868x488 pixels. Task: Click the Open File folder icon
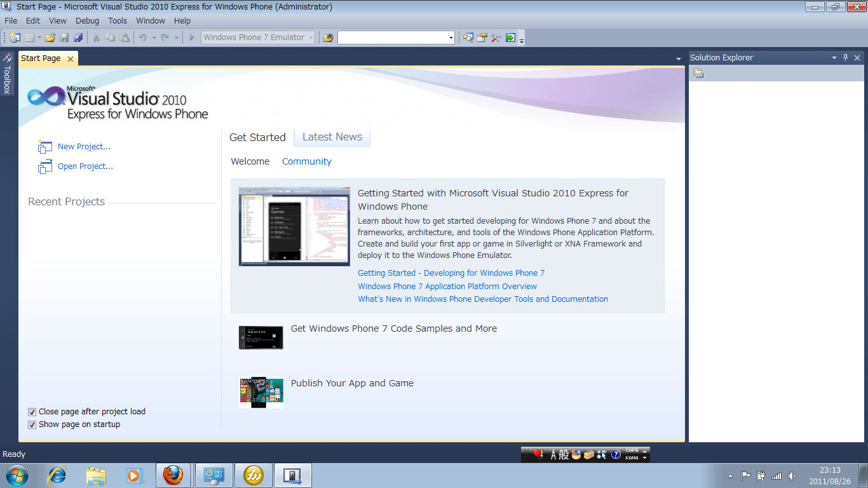50,37
